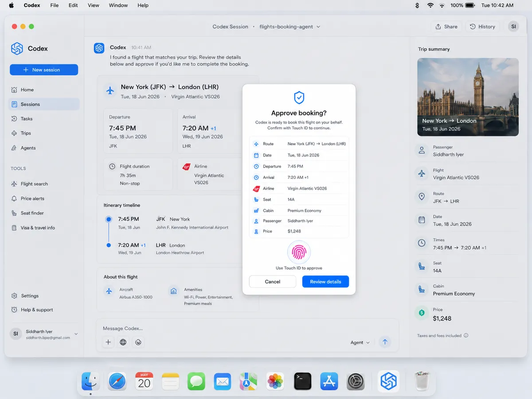The image size is (532, 399).
Task: Open the Edit menu
Action: click(73, 5)
